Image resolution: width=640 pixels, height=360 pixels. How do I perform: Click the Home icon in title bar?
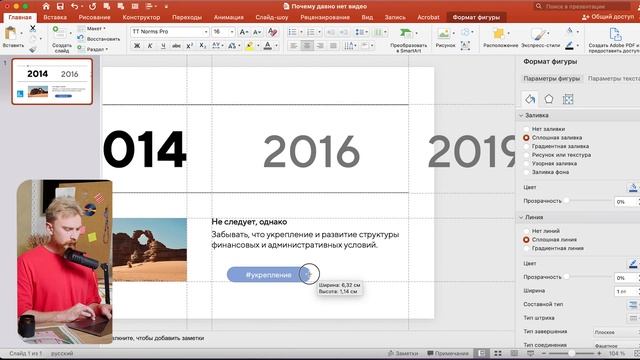coord(46,6)
